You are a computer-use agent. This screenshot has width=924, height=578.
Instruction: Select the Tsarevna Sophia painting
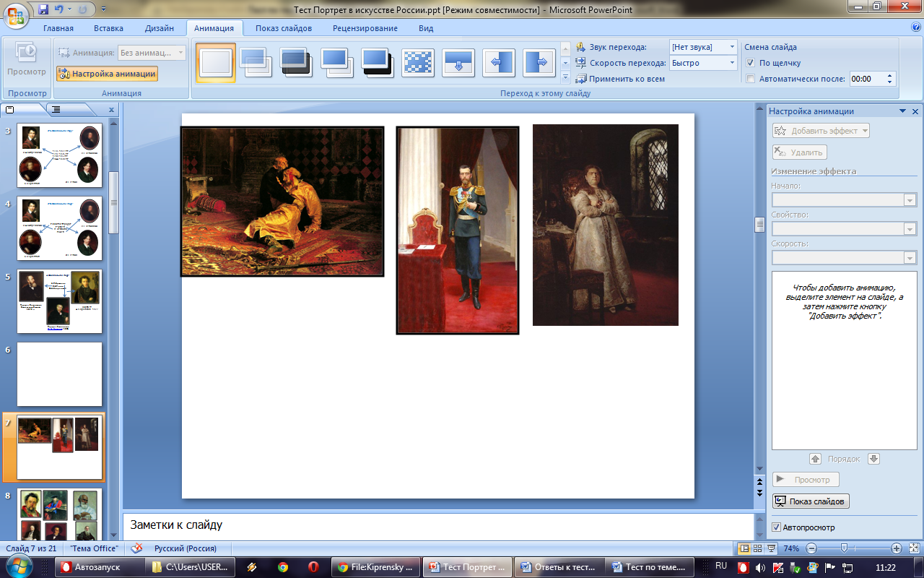click(x=606, y=225)
